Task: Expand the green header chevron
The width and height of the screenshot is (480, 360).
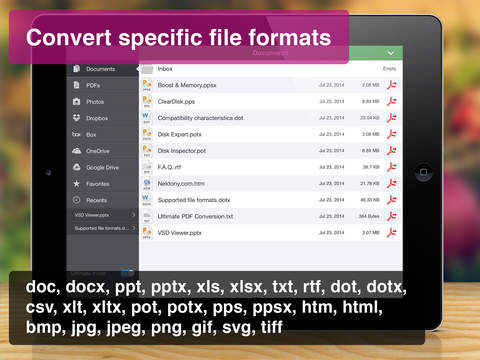Action: pyautogui.click(x=391, y=53)
